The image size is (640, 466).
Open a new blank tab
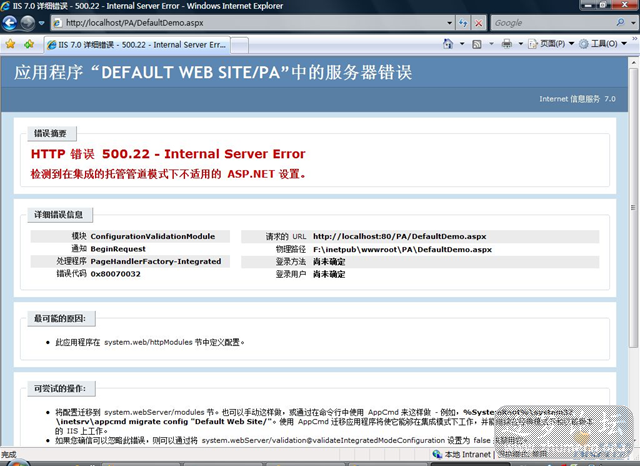point(240,45)
